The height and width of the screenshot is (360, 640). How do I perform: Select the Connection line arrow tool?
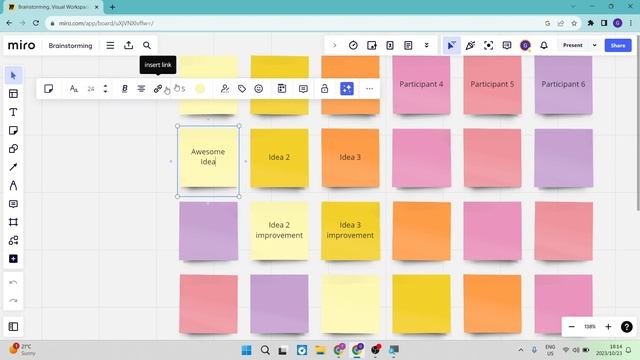point(13,167)
